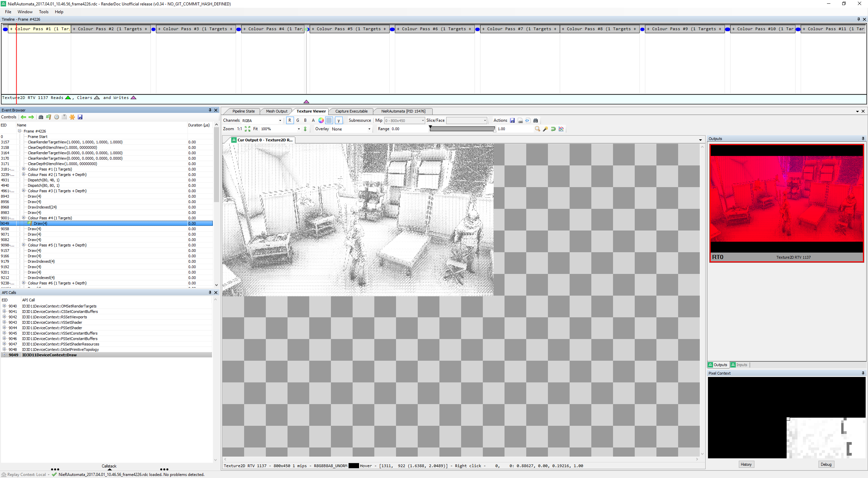Viewport: 868px width, 478px height.
Task: Toggle the G green channel button
Action: click(298, 120)
